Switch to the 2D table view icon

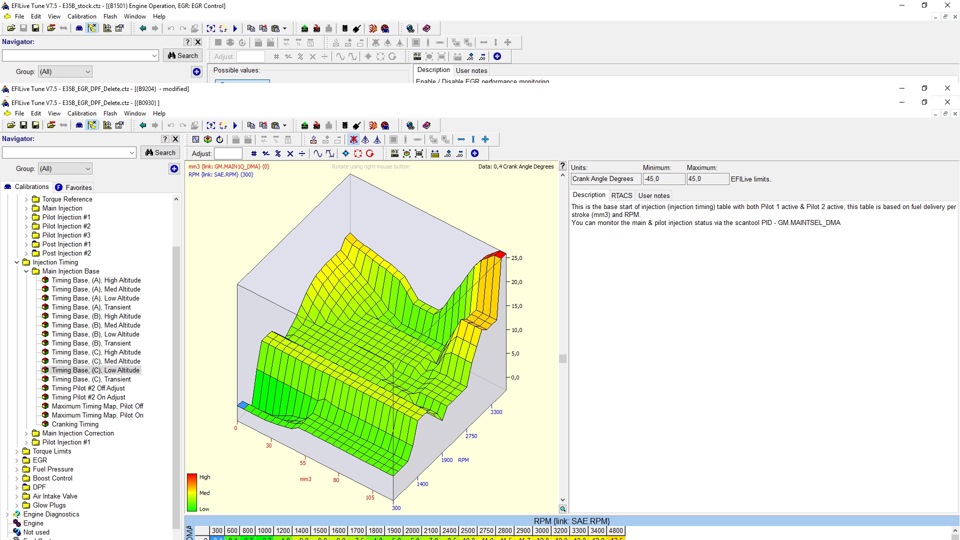click(195, 140)
